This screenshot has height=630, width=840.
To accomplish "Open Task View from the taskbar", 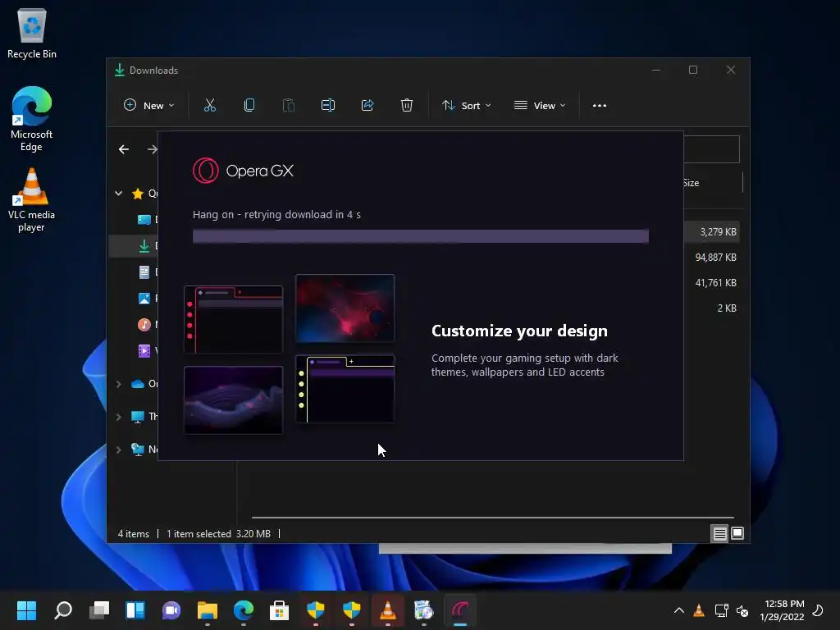I will point(99,610).
